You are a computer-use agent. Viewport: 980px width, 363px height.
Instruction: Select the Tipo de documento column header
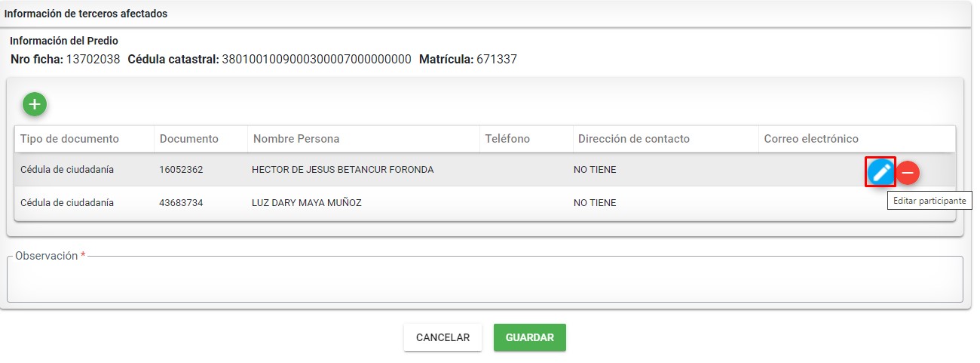coord(69,139)
